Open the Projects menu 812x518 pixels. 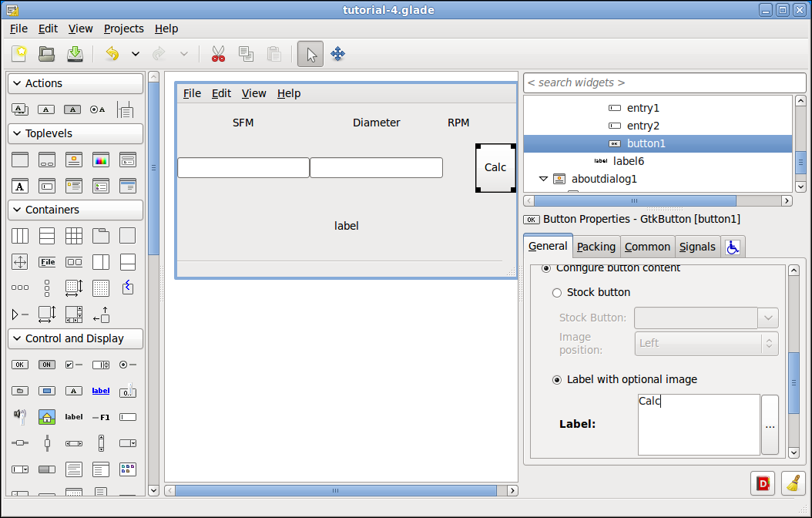tap(124, 29)
